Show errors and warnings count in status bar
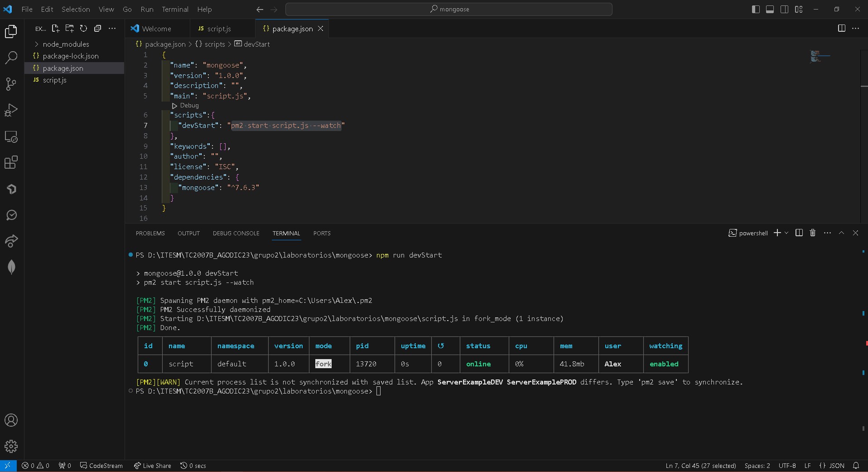Screen dimensions: 868x472 click(x=36, y=466)
